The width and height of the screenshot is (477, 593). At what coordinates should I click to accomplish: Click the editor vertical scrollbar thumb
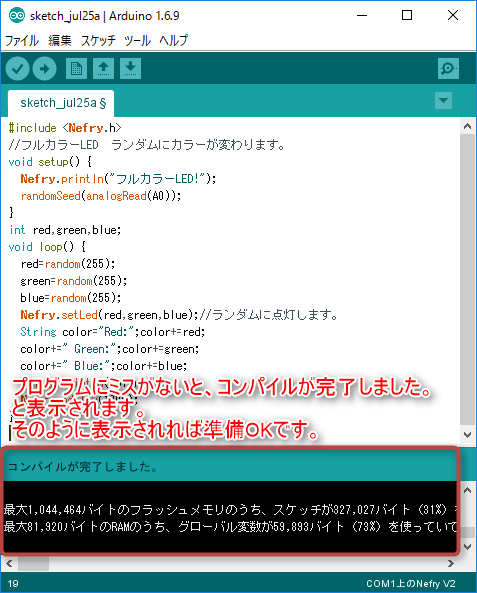[x=468, y=280]
